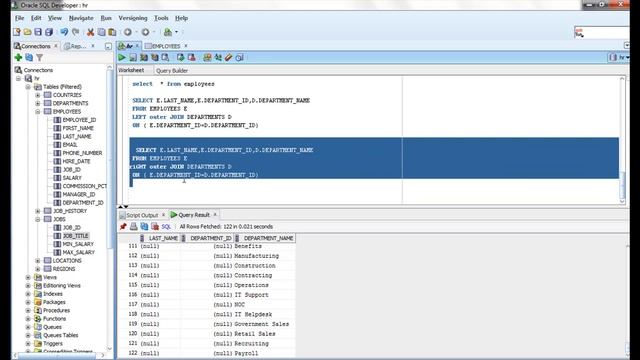Collapse the hr connection node

click(x=19, y=78)
